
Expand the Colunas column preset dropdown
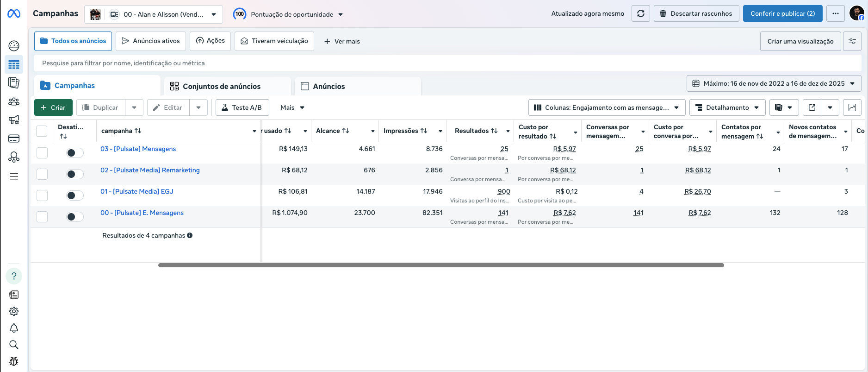click(607, 107)
